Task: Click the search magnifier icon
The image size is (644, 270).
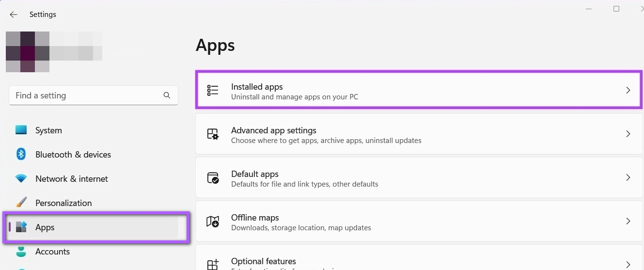Action: 167,95
